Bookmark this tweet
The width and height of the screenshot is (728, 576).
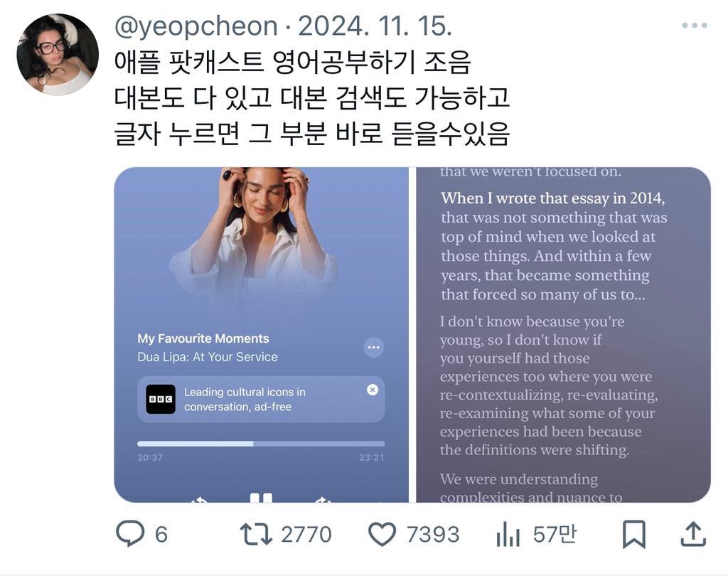point(633,534)
